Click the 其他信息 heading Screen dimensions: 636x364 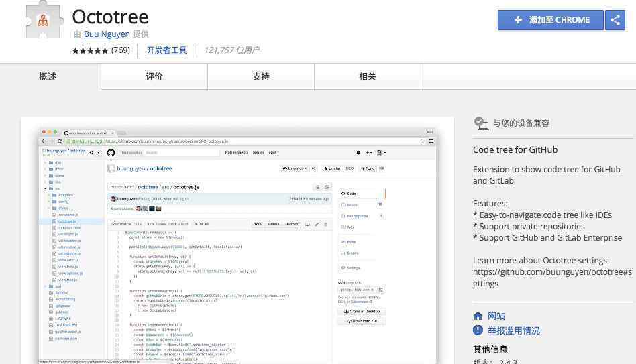pos(490,349)
